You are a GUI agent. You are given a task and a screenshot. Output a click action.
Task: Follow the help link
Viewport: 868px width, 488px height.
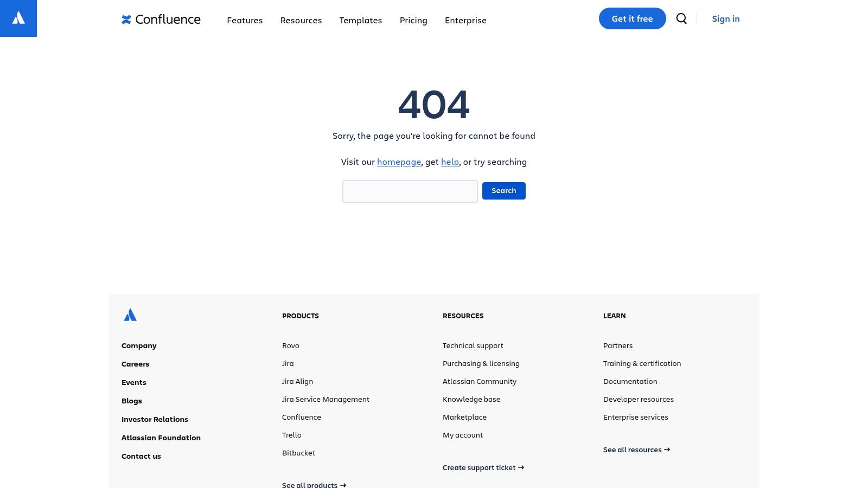coord(450,162)
